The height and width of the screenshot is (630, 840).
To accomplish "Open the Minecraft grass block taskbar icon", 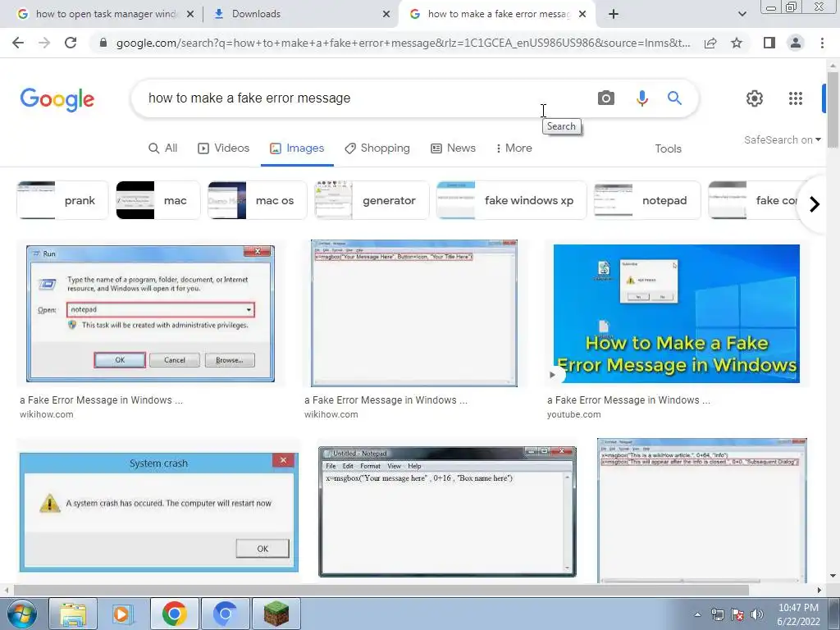I will pos(276,614).
